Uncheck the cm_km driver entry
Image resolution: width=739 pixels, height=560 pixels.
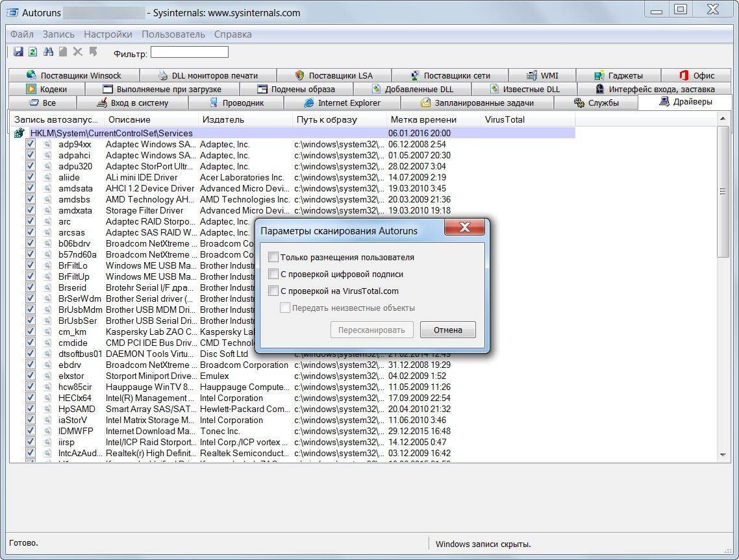tap(31, 331)
